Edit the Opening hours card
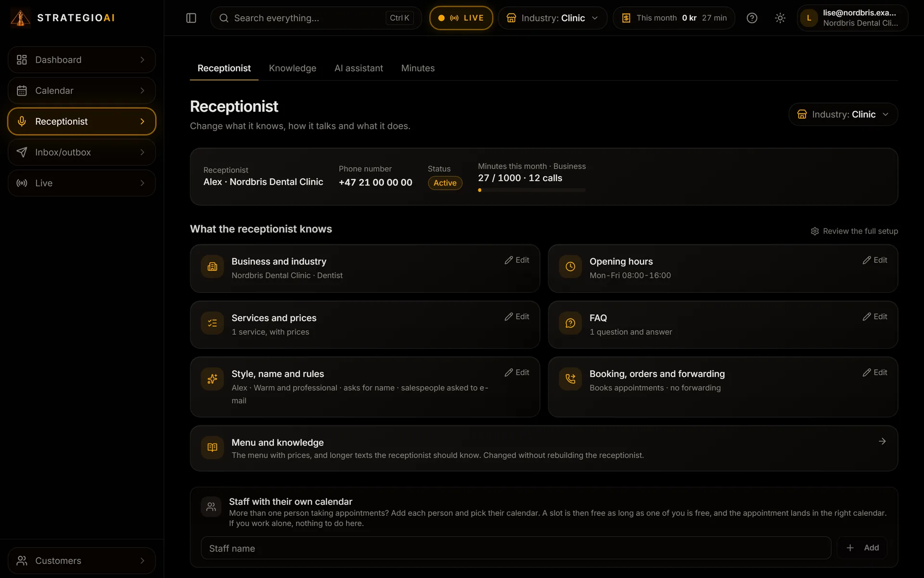This screenshot has height=578, width=924. [875, 260]
